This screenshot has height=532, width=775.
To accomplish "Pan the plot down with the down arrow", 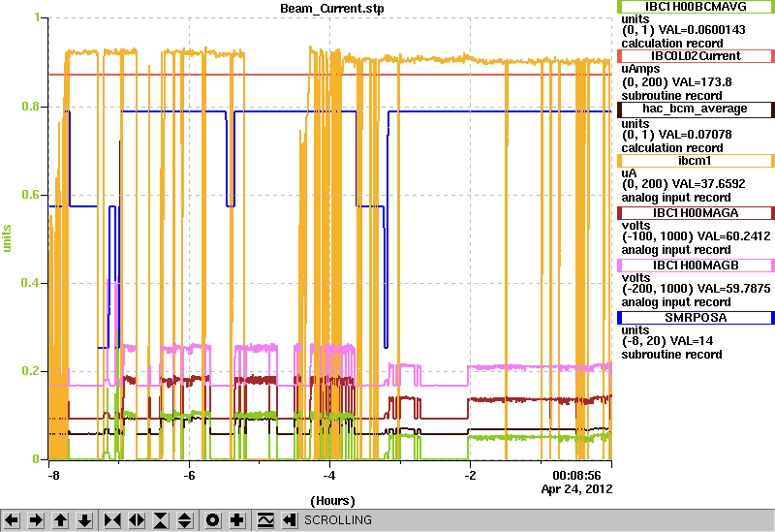I will pos(84,520).
